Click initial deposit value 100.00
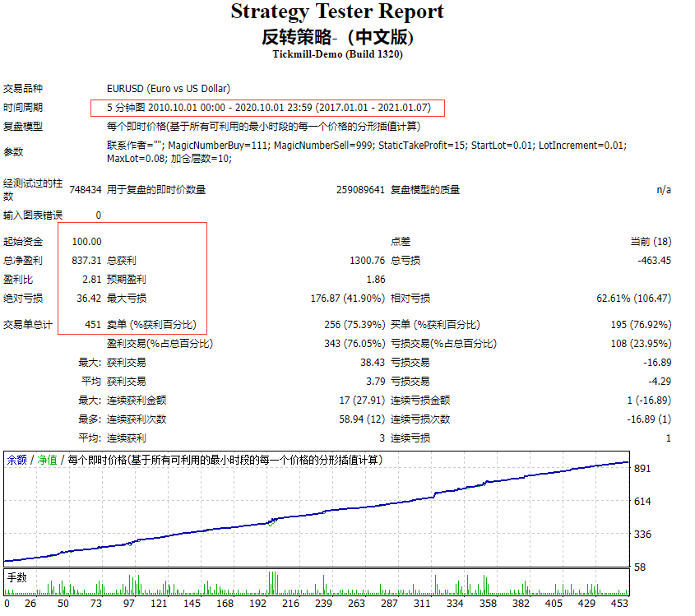Screen dimensions: 695x616 [x=87, y=242]
